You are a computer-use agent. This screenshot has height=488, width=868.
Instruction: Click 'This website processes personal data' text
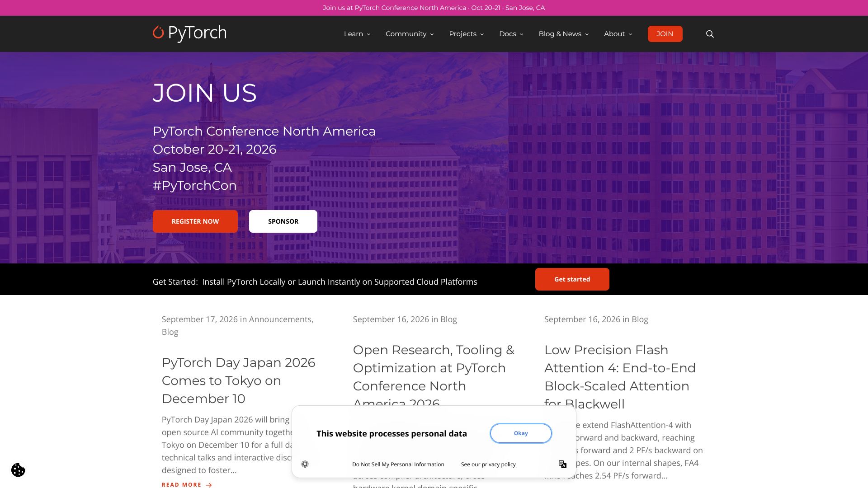(392, 434)
